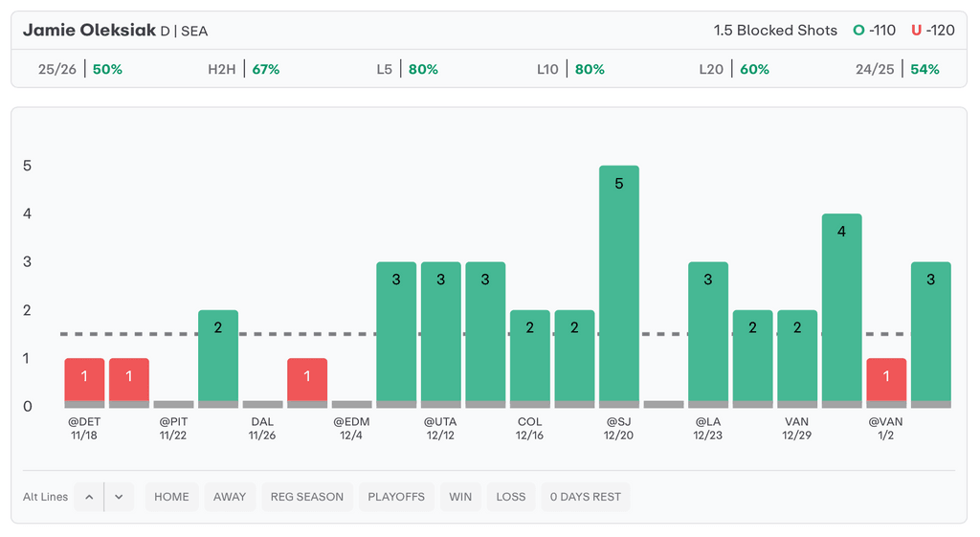
Task: Select the 25/26 season split
Action: coord(80,70)
